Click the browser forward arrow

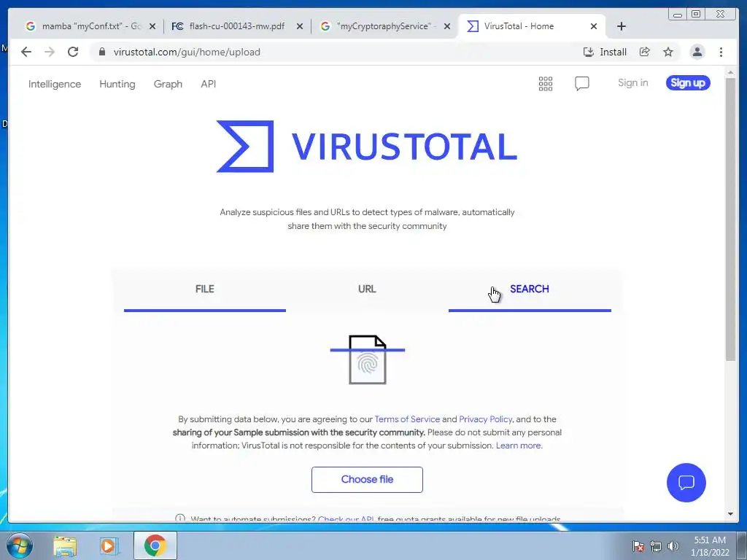(x=50, y=52)
